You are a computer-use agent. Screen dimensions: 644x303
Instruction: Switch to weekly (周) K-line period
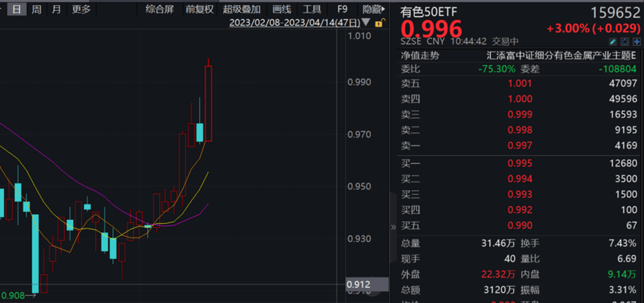click(x=36, y=9)
